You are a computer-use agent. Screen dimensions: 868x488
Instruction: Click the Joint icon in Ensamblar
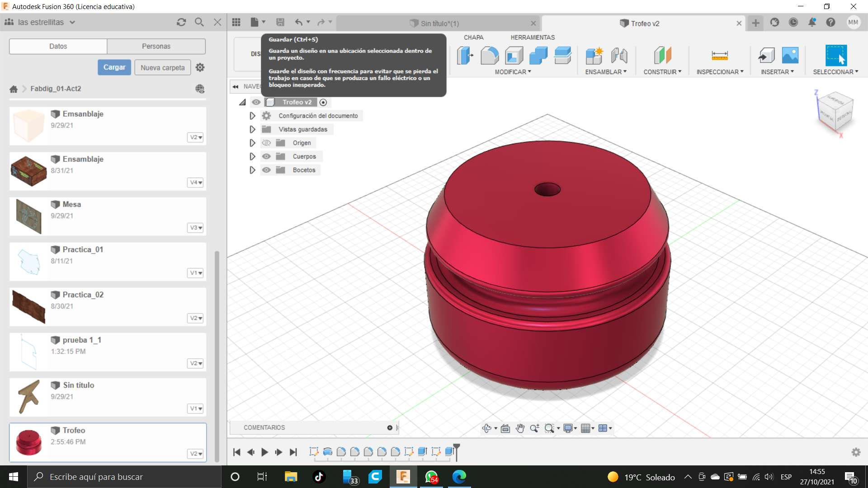[x=619, y=56]
